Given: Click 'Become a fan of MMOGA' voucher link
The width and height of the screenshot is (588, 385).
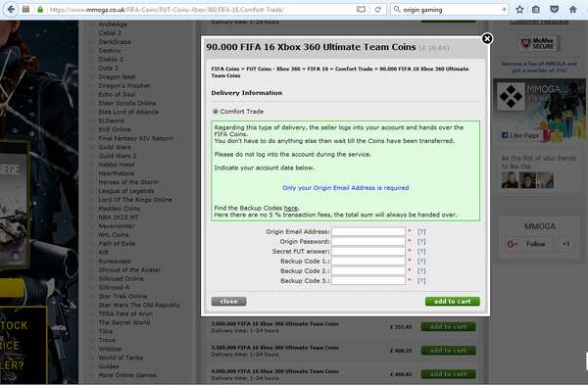Looking at the screenshot, I should click(539, 67).
